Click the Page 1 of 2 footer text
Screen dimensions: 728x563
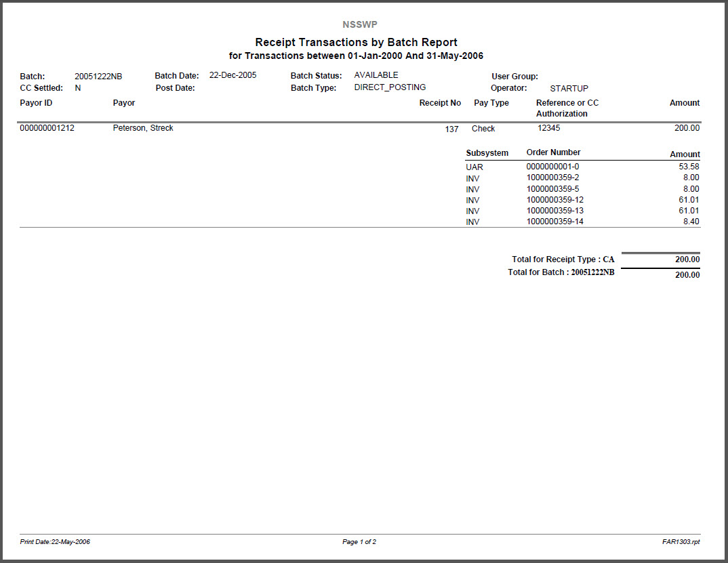tap(359, 542)
